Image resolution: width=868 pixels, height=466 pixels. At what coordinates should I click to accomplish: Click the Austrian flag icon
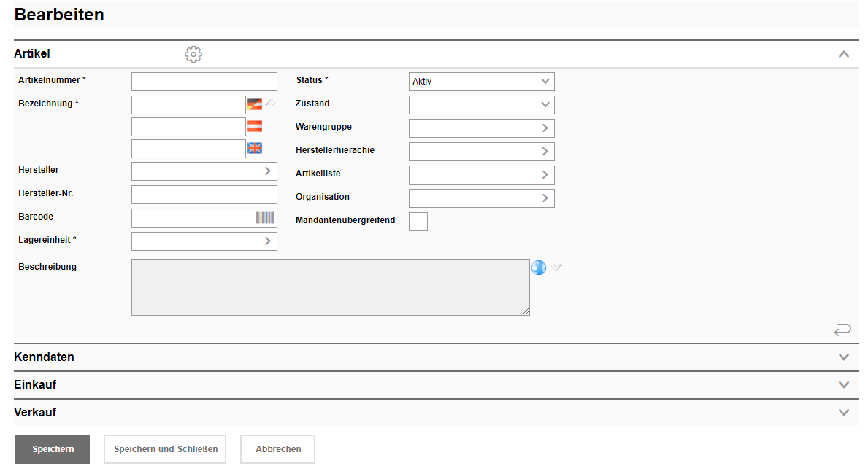(255, 126)
